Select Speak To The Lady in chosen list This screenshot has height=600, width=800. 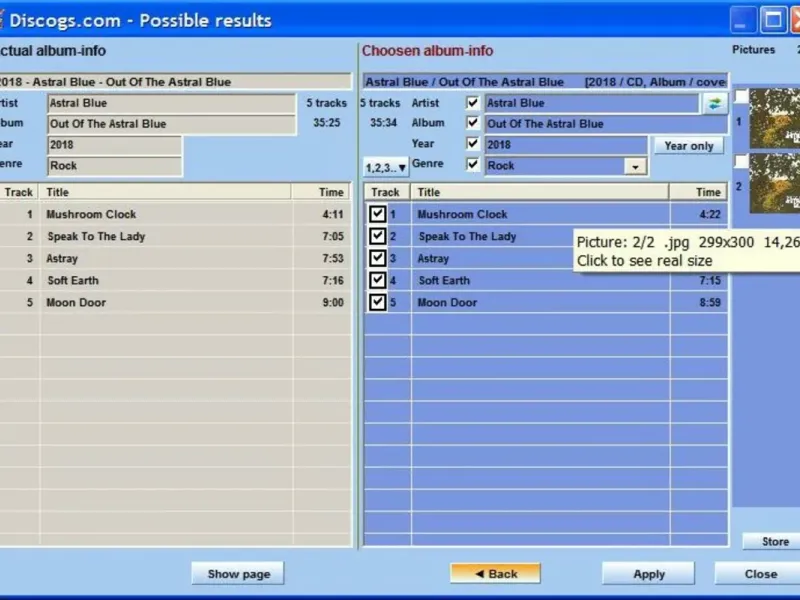click(467, 236)
